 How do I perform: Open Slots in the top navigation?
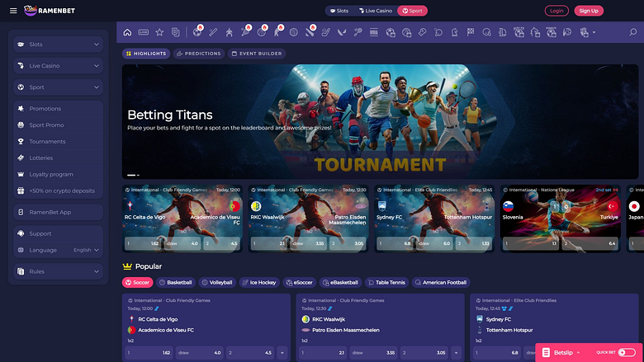coord(339,11)
